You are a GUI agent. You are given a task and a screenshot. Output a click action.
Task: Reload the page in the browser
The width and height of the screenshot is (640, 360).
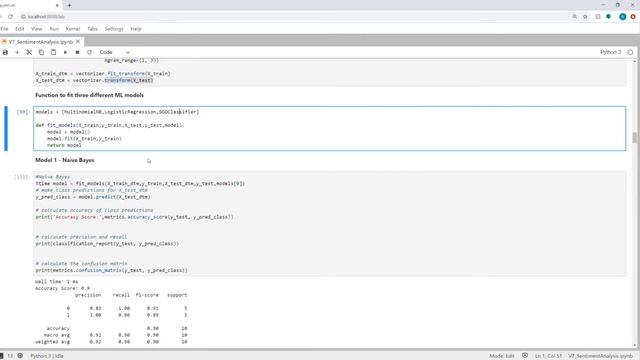[x=10, y=17]
